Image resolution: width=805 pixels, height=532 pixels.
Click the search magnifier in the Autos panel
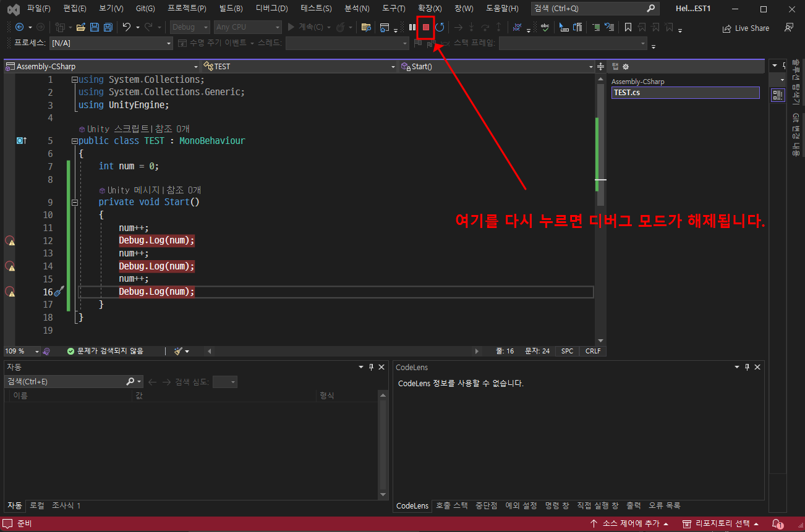[130, 382]
